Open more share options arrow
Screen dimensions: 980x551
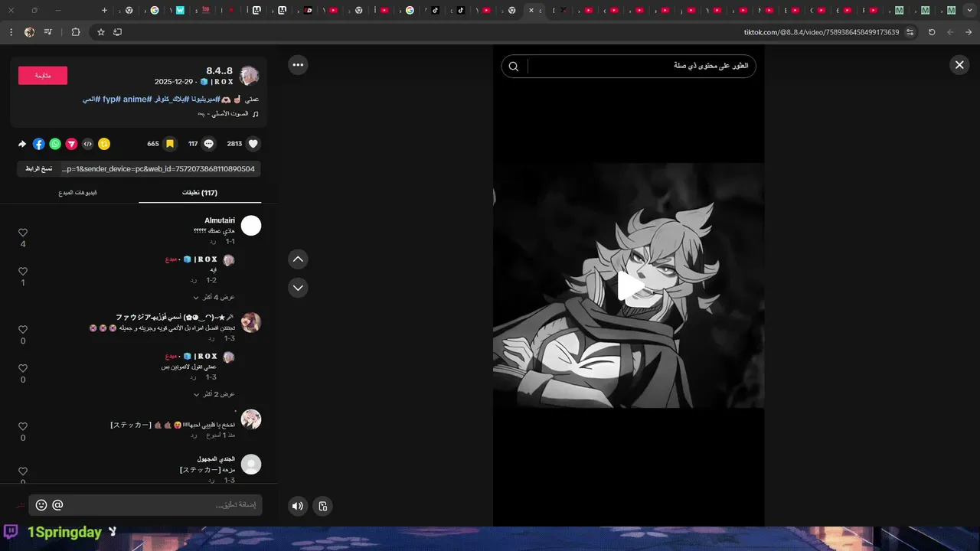click(22, 144)
